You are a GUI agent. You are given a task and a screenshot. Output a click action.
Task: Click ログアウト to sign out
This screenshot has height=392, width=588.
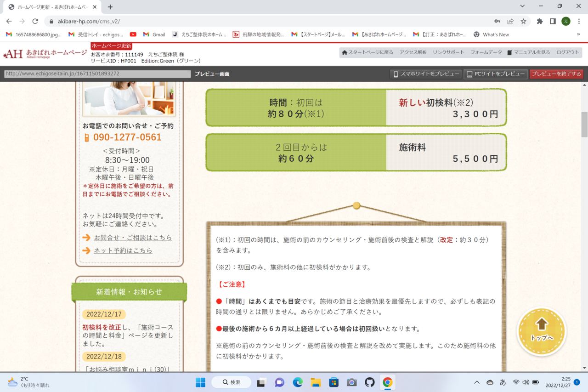tap(568, 52)
